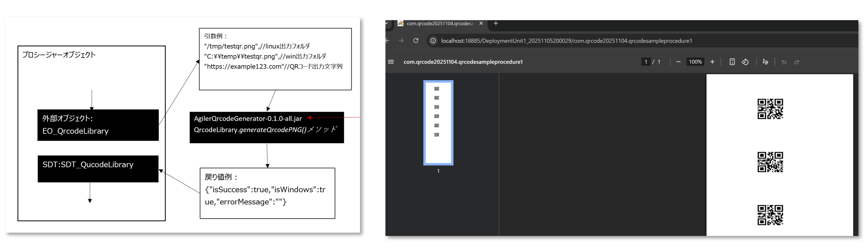Image resolution: width=868 pixels, height=248 pixels.
Task: Click the PDF undo arrow
Action: pos(784,62)
